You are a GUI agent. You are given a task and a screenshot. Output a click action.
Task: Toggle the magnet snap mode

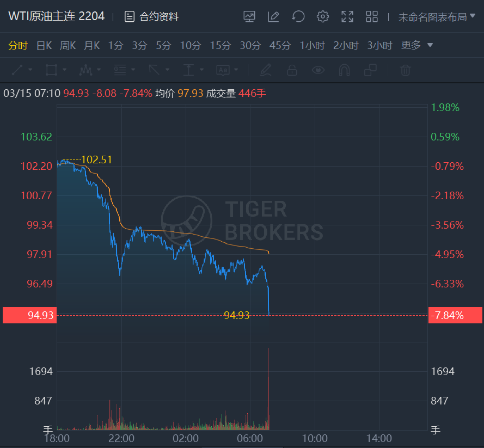(344, 70)
